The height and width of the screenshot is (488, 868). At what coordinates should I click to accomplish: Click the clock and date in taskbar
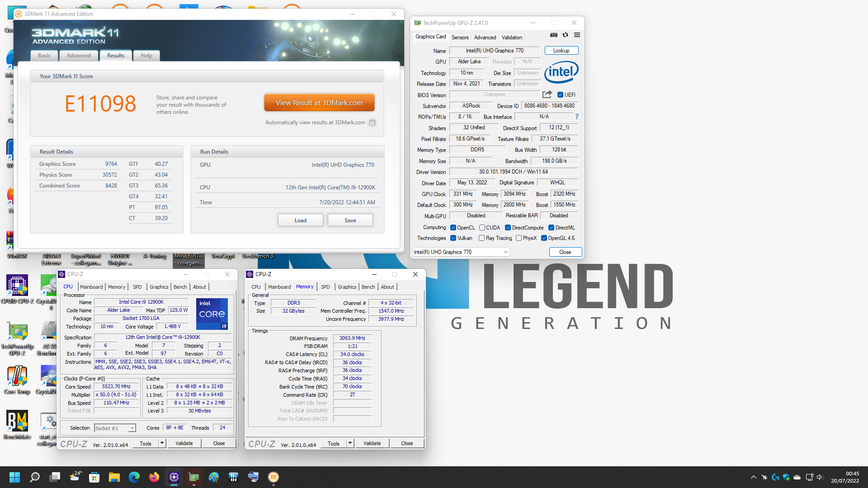tap(845, 477)
